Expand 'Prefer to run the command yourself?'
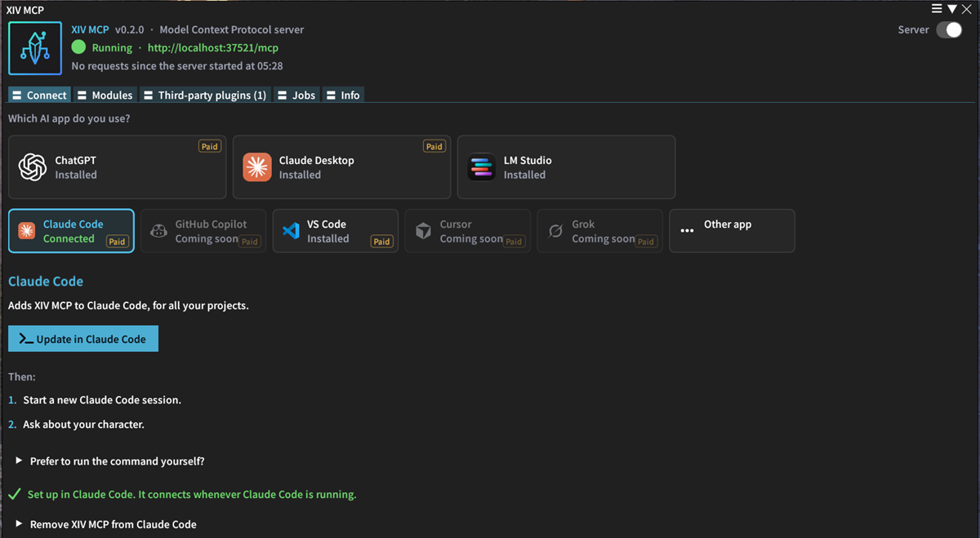 (109, 461)
